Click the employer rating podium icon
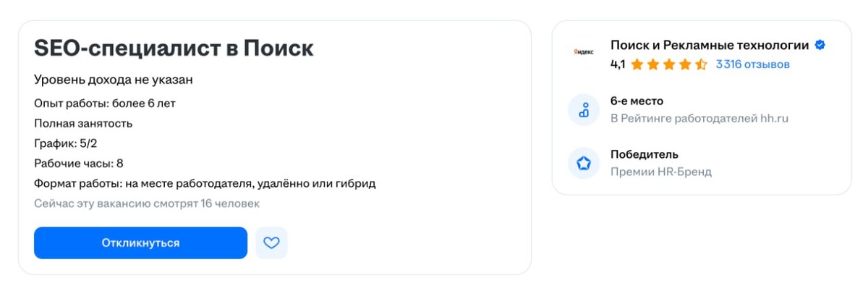868x299 pixels. click(584, 110)
